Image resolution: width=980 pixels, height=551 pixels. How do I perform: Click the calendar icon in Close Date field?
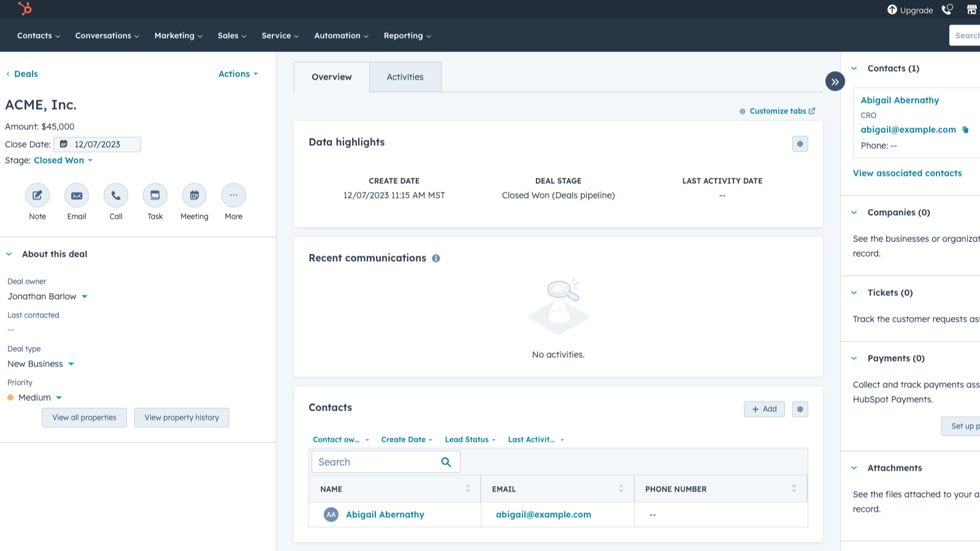click(64, 144)
